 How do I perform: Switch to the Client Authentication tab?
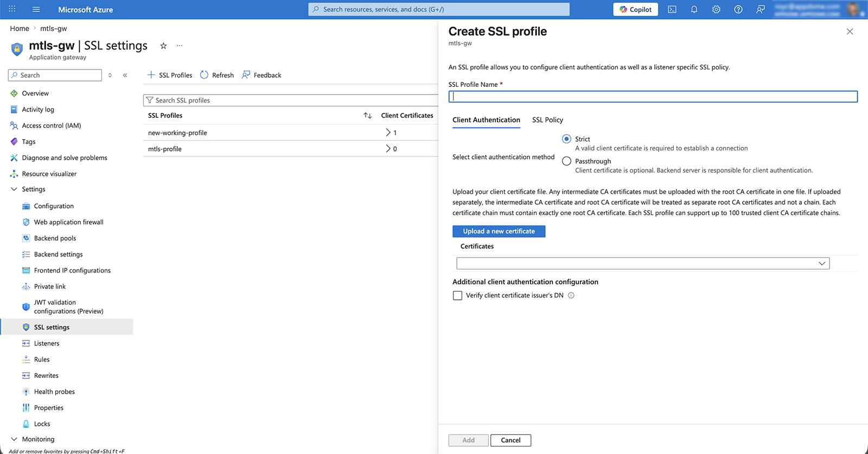486,120
